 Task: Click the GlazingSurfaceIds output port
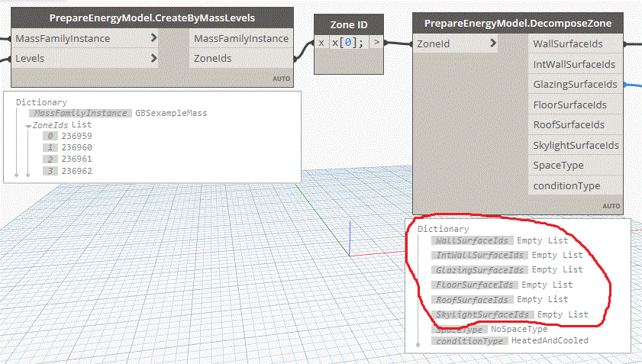576,85
